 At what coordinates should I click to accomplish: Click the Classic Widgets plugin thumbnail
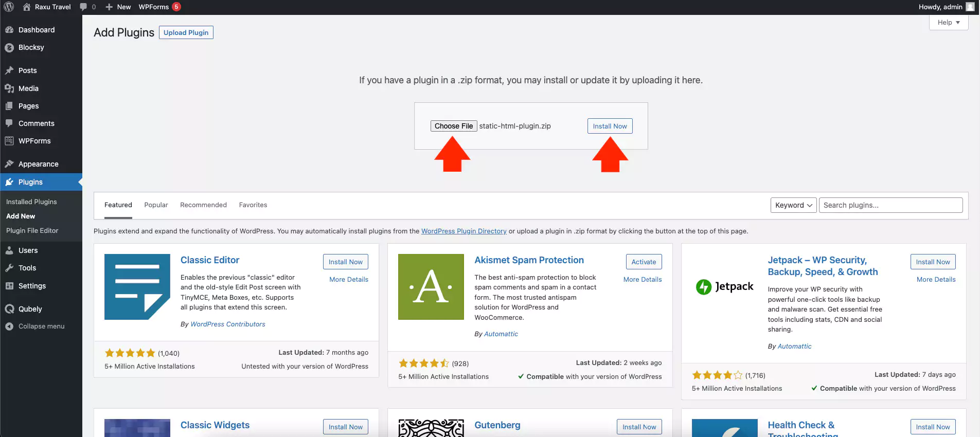pyautogui.click(x=137, y=428)
